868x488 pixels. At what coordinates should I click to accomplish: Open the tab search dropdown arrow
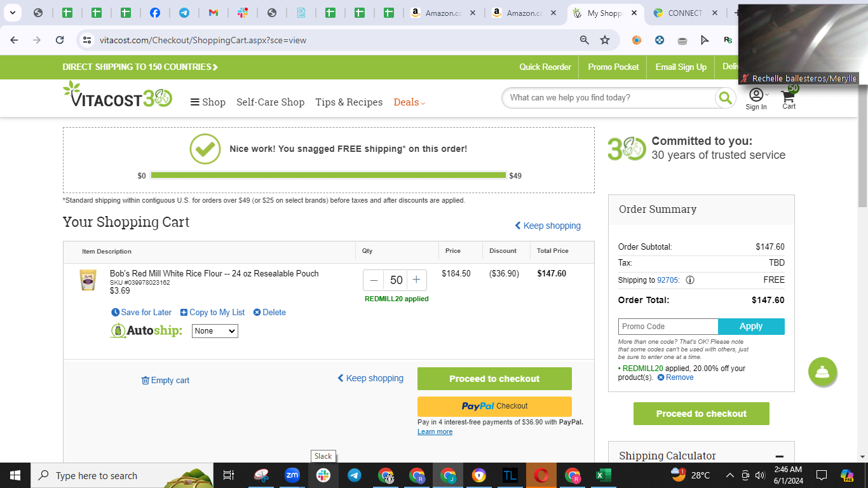[11, 13]
